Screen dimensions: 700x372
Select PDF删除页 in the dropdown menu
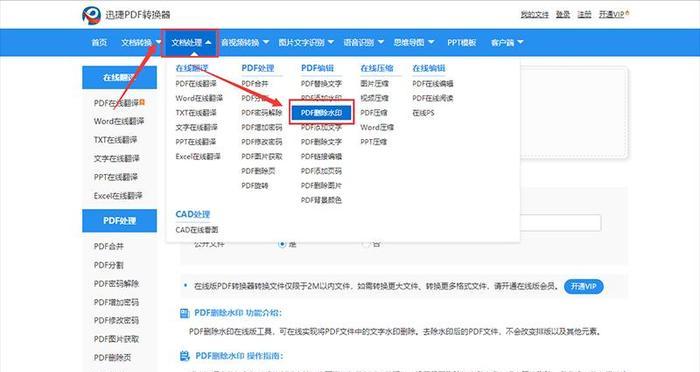[258, 171]
